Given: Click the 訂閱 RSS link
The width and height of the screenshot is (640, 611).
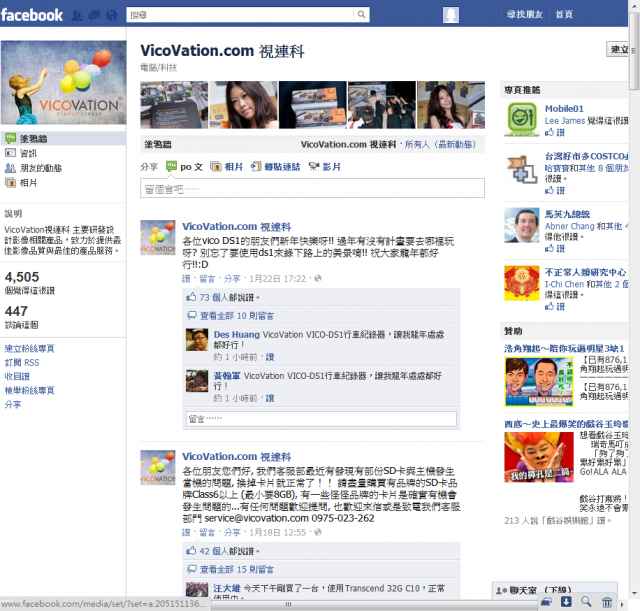Looking at the screenshot, I should [22, 362].
